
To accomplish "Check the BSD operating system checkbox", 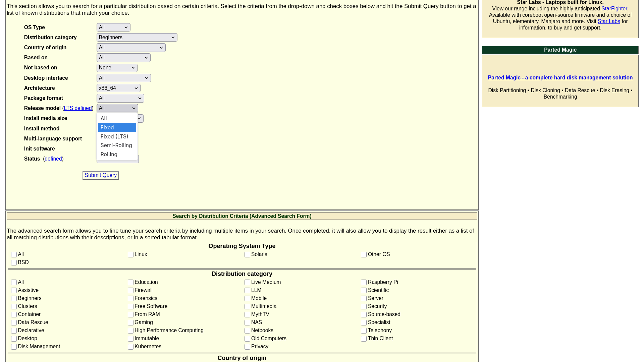I will click(x=14, y=262).
